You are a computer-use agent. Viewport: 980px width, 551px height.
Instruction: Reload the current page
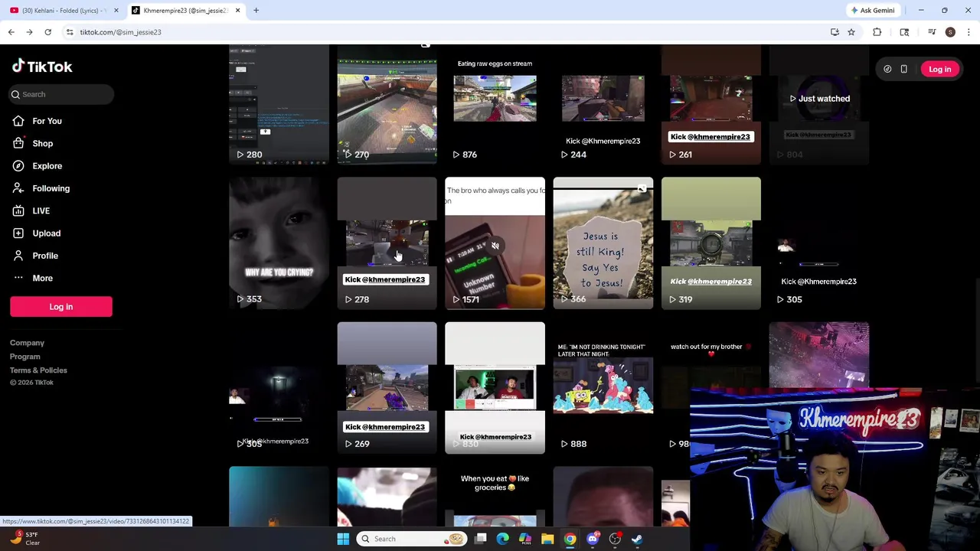(x=47, y=32)
